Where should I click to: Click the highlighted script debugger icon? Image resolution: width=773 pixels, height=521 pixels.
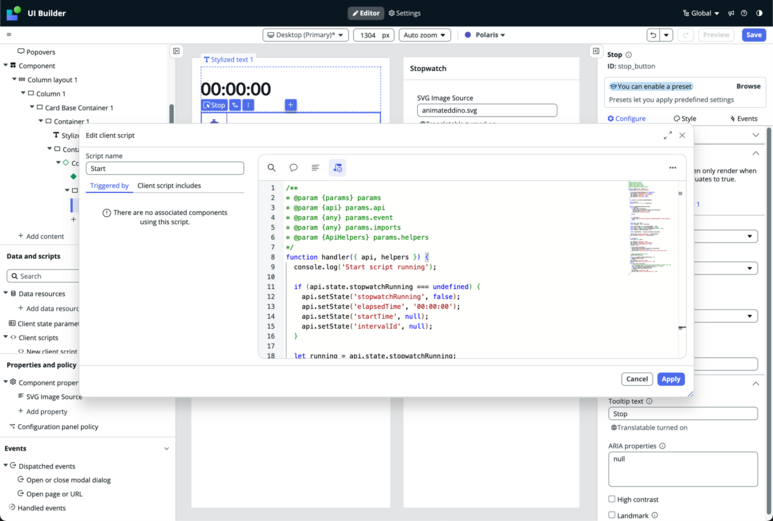click(x=338, y=168)
